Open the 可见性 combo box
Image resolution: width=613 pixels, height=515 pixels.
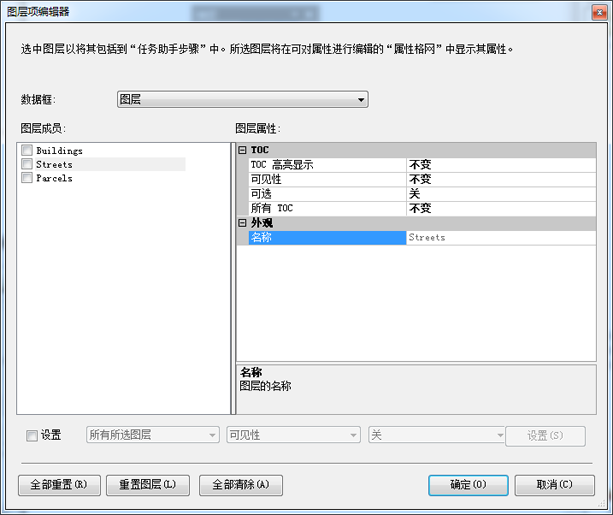click(x=293, y=435)
